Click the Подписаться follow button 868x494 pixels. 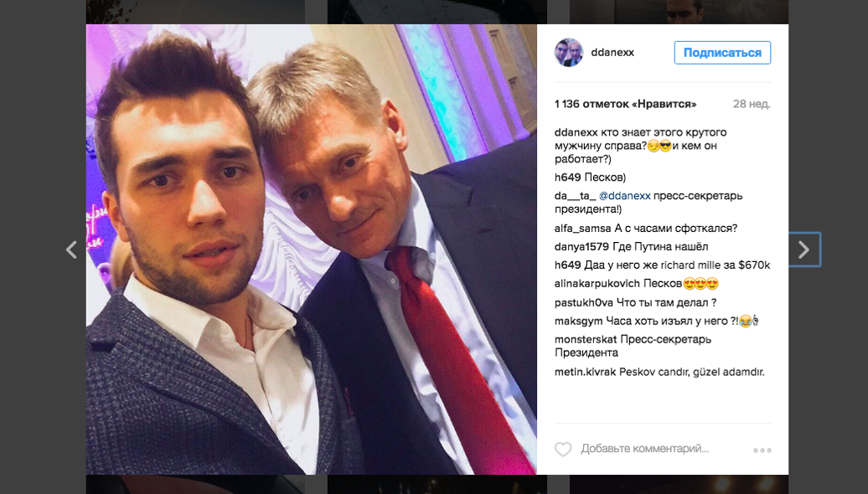pos(722,53)
